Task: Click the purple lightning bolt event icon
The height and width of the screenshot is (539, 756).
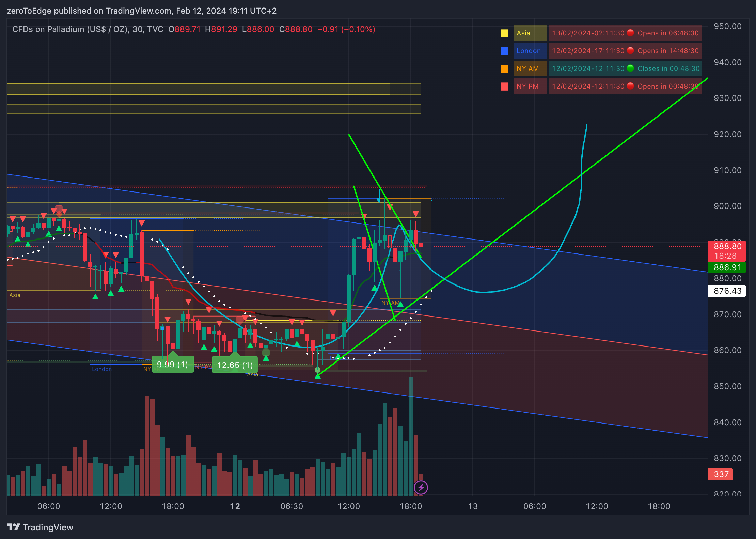Action: (x=421, y=487)
